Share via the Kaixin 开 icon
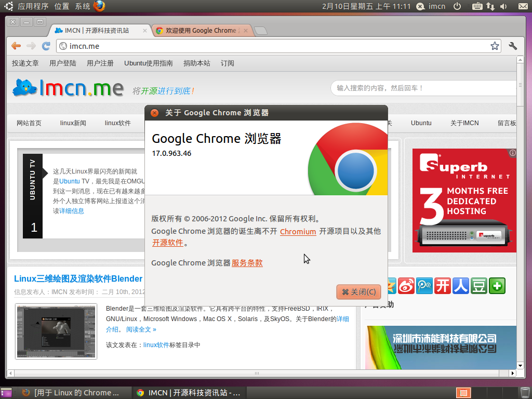 click(x=443, y=286)
